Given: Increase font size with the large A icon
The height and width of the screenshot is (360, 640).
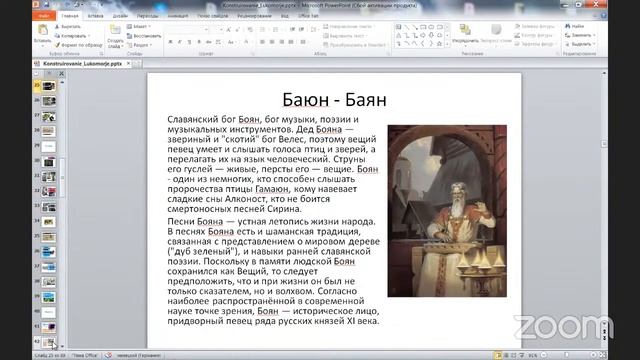Looking at the screenshot, I should tap(228, 29).
